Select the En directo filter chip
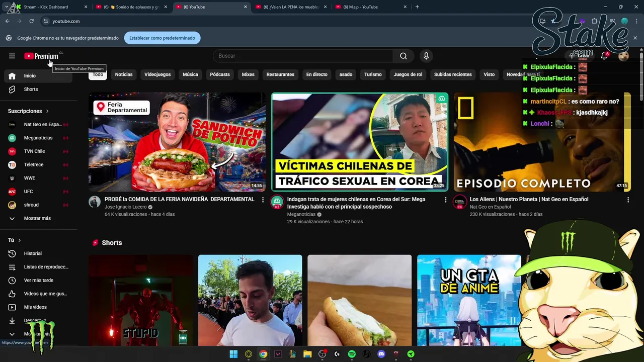The width and height of the screenshot is (644, 362). point(317,74)
